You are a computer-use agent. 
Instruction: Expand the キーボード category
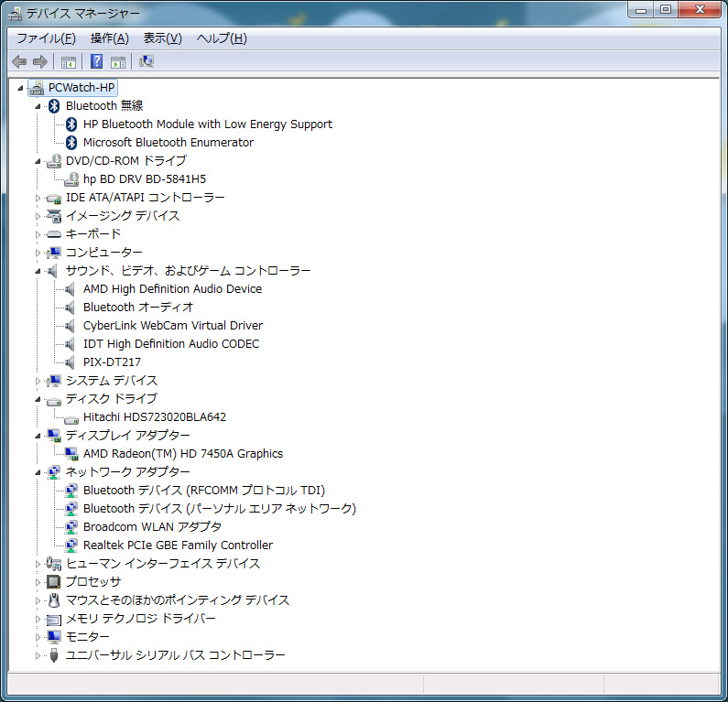pos(38,234)
